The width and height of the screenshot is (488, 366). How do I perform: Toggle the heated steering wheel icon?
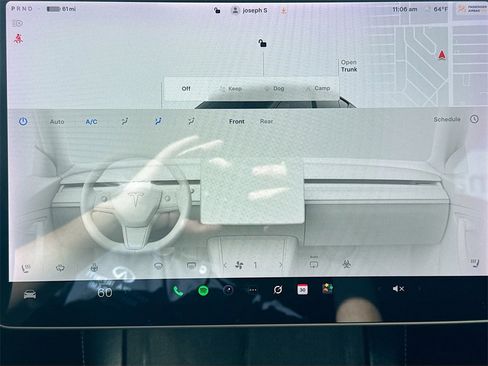(x=94, y=267)
